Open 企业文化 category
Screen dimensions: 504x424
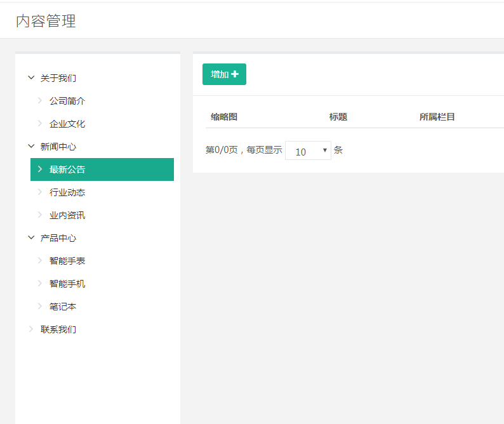pos(67,124)
